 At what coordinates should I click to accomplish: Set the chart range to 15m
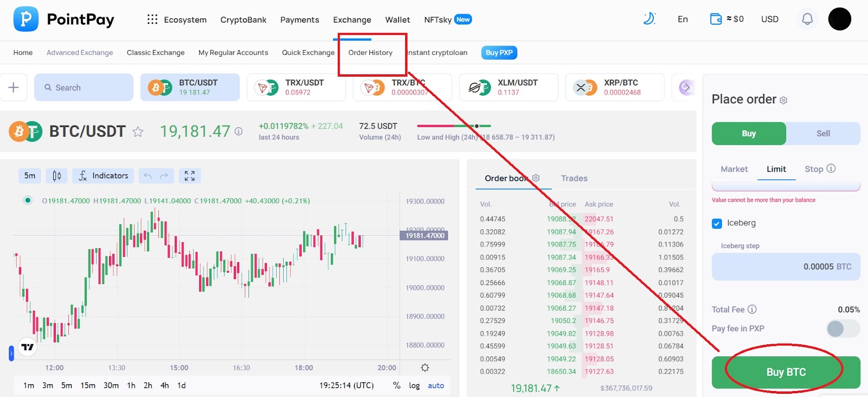click(x=88, y=386)
